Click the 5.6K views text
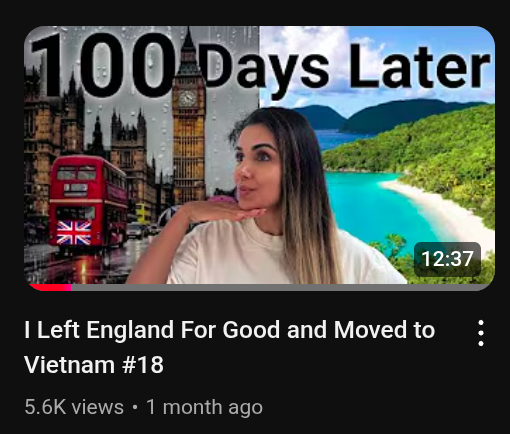This screenshot has width=510, height=434. click(74, 407)
